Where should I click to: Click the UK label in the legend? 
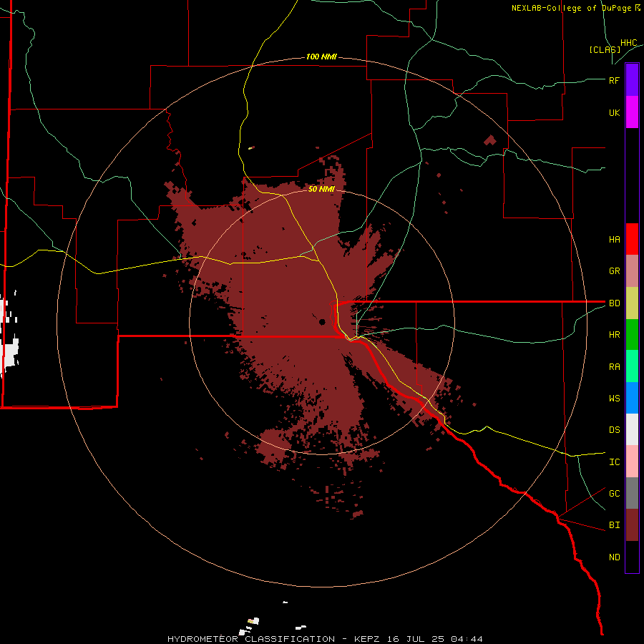pyautogui.click(x=614, y=112)
